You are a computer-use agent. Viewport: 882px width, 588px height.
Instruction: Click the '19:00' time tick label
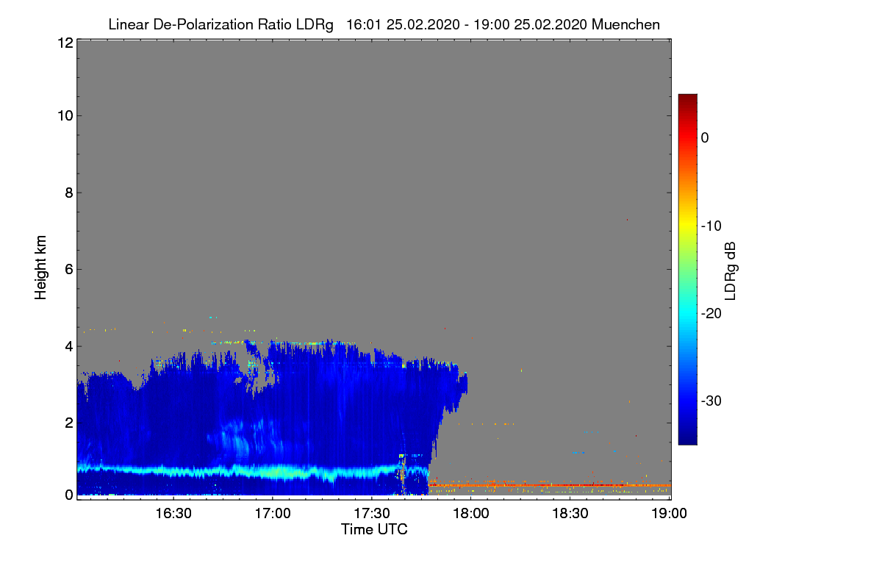point(669,513)
